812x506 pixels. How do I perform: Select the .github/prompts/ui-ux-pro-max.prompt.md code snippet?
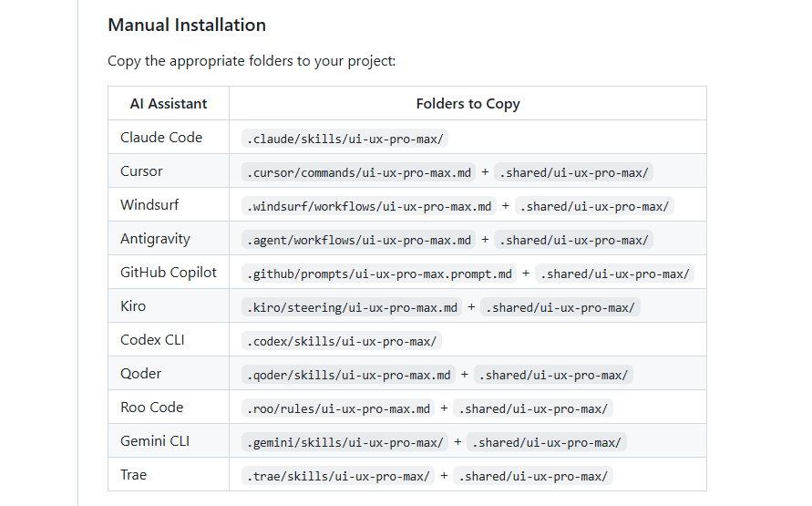[x=379, y=274]
